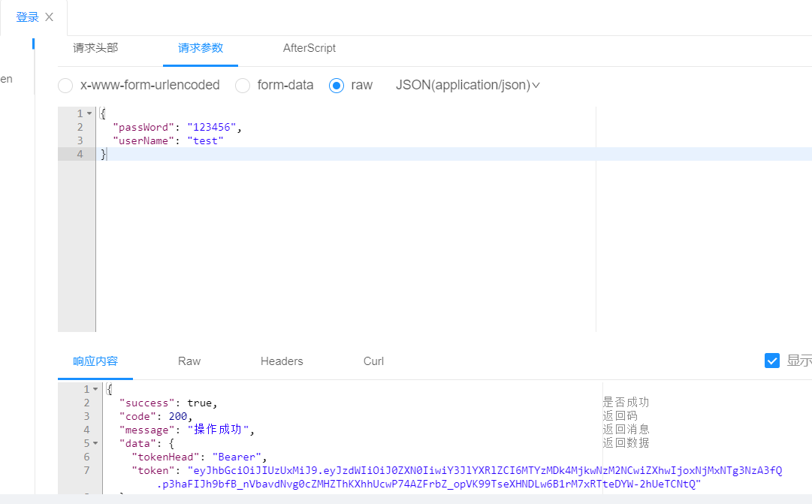This screenshot has width=812, height=504.
Task: Click the "passWord" key in request body
Action: [143, 128]
